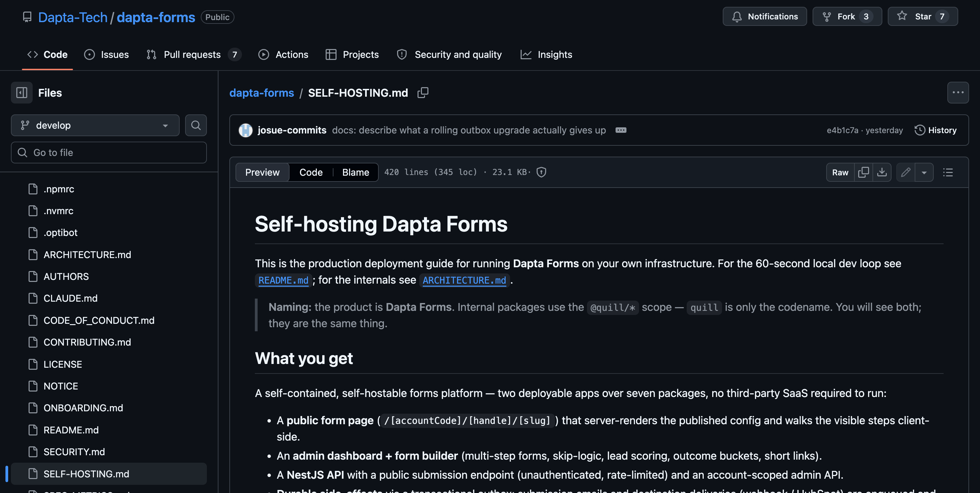Download the raw file icon

tap(882, 172)
